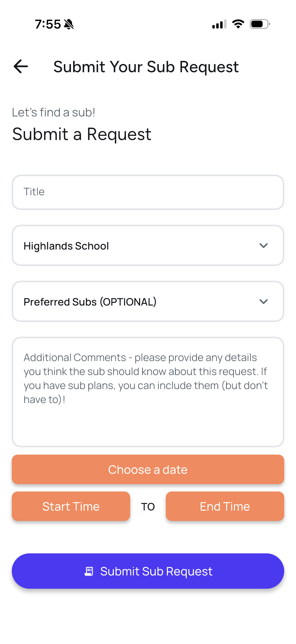
Task: Tap the Choose a date button
Action: pos(148,469)
